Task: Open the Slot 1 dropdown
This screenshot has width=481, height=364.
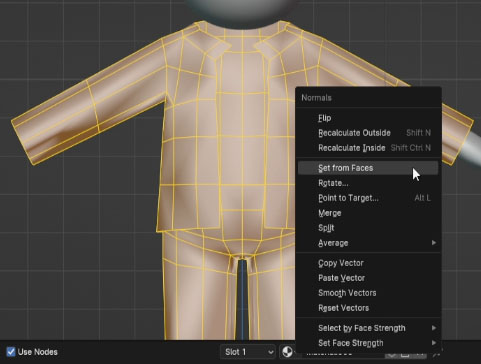Action: click(248, 352)
